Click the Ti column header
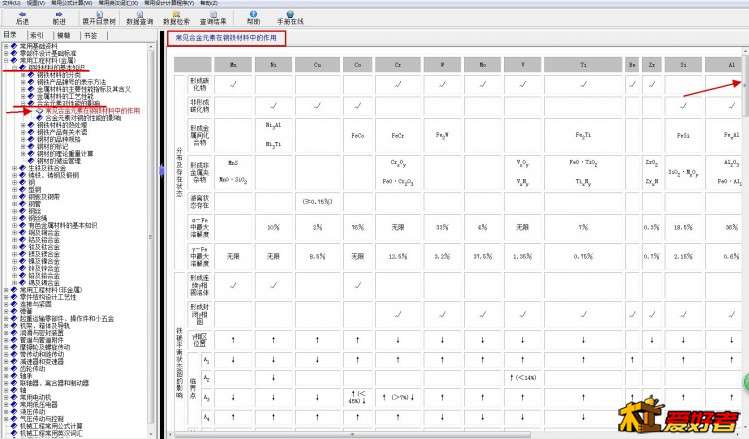749x439 pixels. pos(583,64)
